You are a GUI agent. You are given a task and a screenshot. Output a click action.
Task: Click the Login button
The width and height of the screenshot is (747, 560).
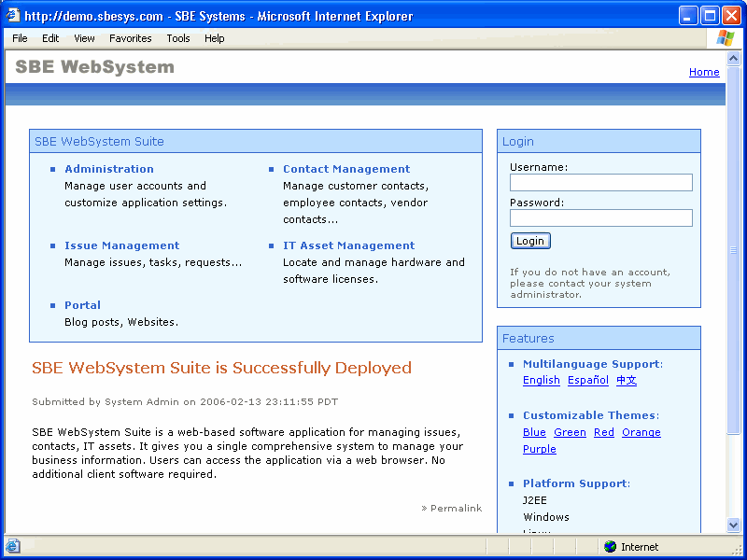click(530, 241)
